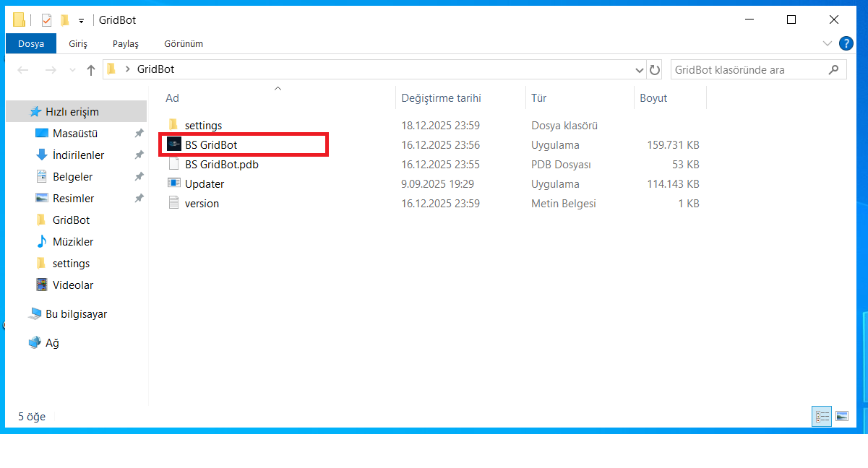Sort files by Boyut column
The width and height of the screenshot is (868, 468).
(653, 98)
